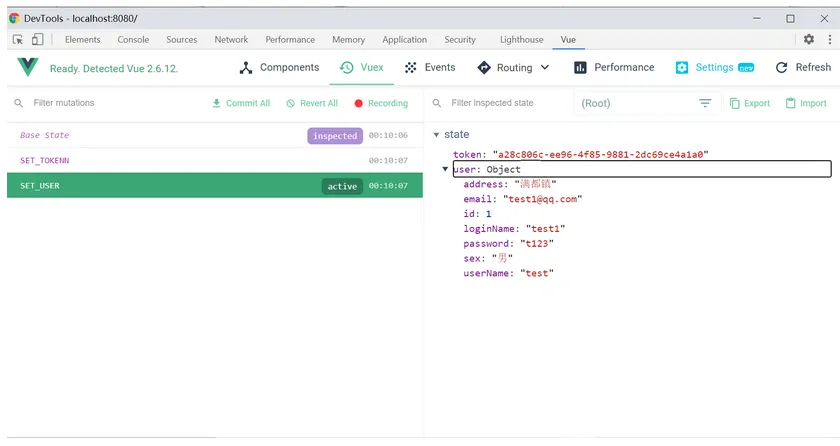Switch to the Elements tab
840x446 pixels.
coord(82,40)
